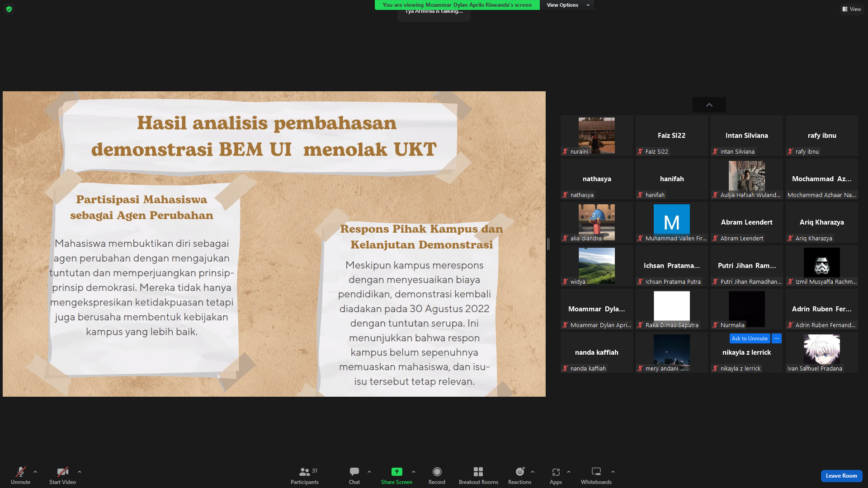Expand Apps options arrow
The height and width of the screenshot is (488, 868).
click(x=569, y=472)
